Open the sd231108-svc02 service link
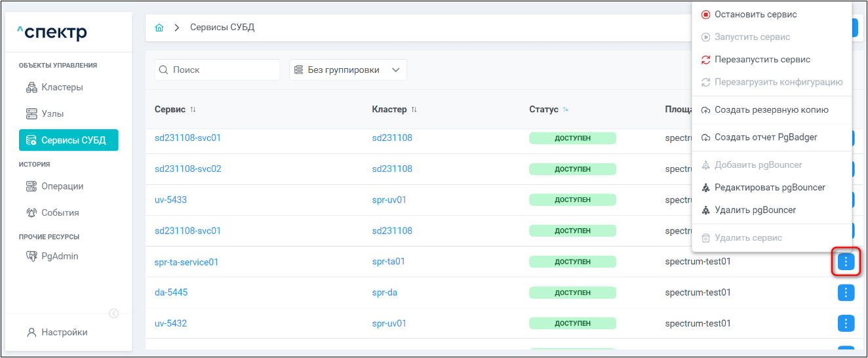Image resolution: width=868 pixels, height=358 pixels. click(x=187, y=169)
